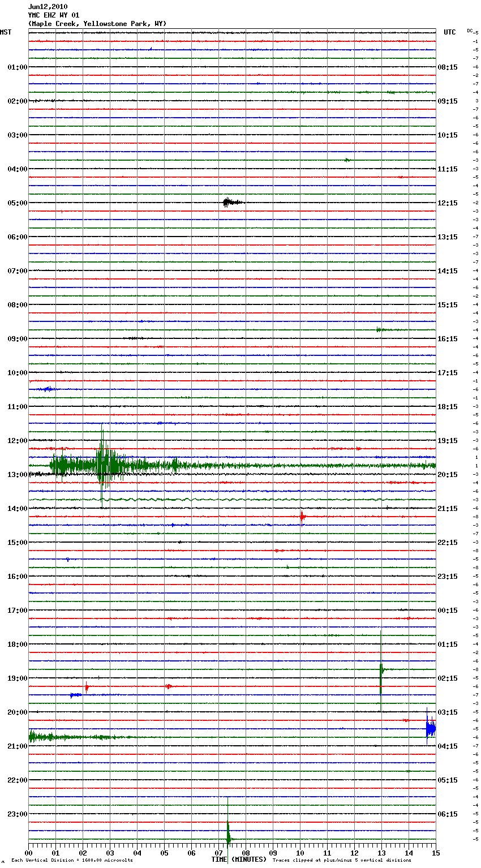Select the 01:00 MST time label
The height and width of the screenshot is (868, 481).
[x=17, y=67]
